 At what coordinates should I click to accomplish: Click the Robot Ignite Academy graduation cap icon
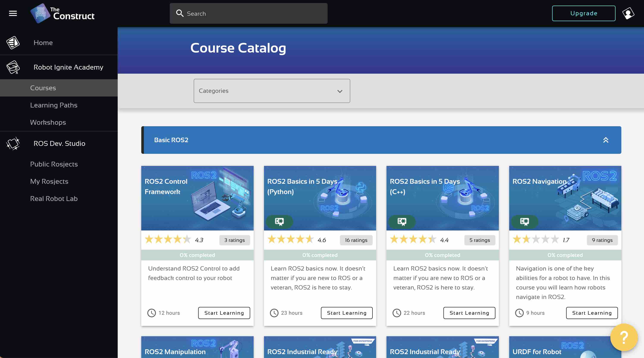tap(13, 67)
